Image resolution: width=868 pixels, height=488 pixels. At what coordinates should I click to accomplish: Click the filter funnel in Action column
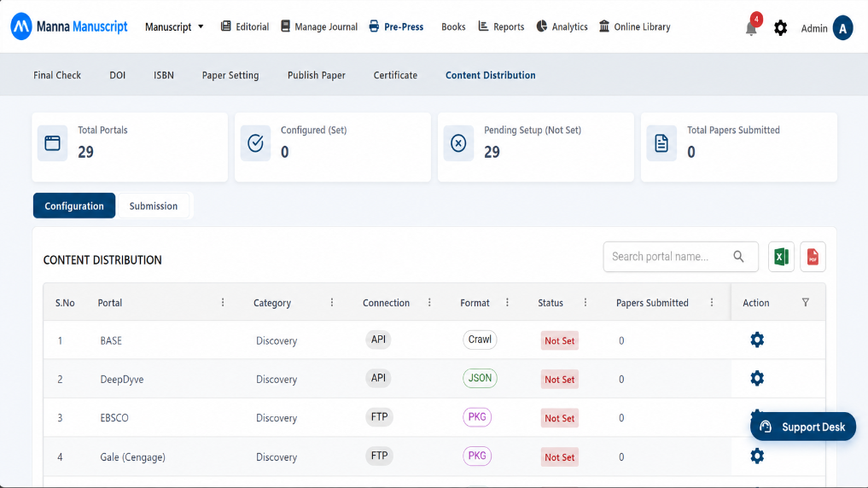point(806,302)
